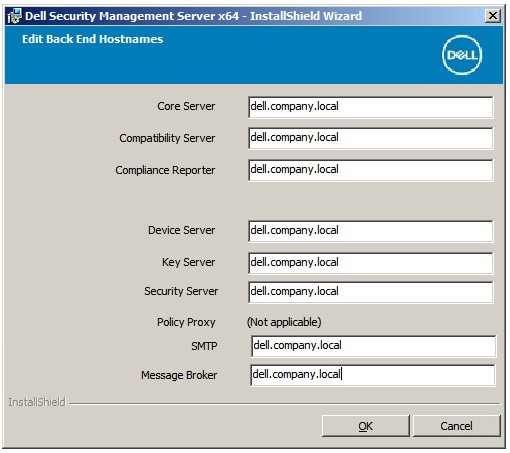Viewport: 510px width, 453px height.
Task: Click the Policy Proxy Not applicable text
Action: [x=284, y=322]
